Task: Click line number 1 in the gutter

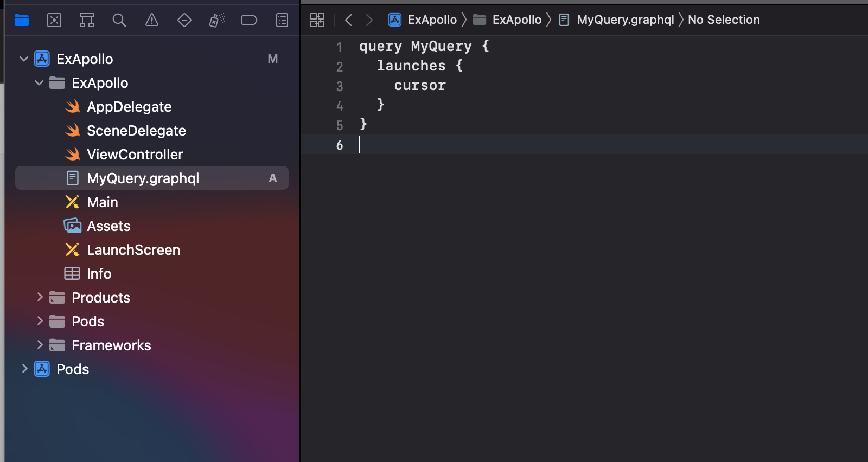Action: [x=340, y=47]
